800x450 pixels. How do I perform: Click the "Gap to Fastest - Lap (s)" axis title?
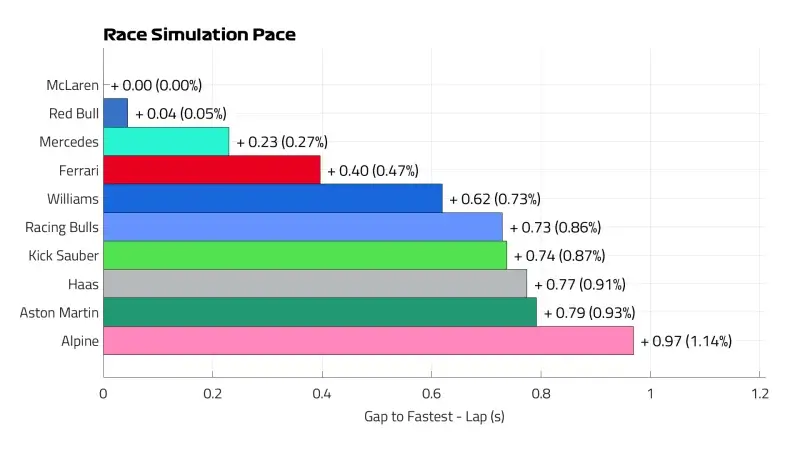click(x=434, y=416)
